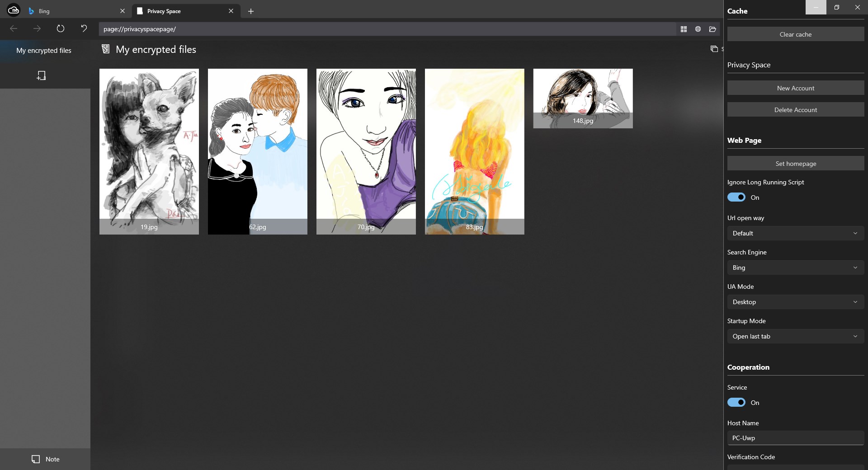Click the cloud browser logo icon
868x470 pixels.
tap(14, 9)
